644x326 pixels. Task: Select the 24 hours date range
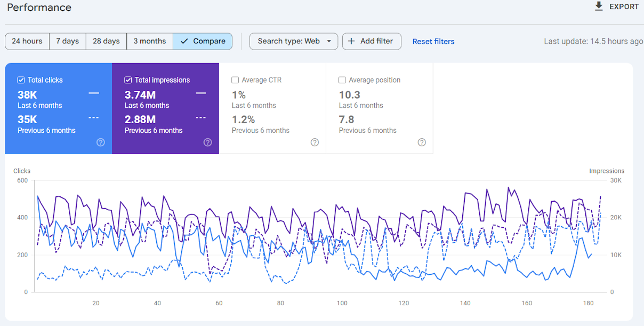coord(27,41)
